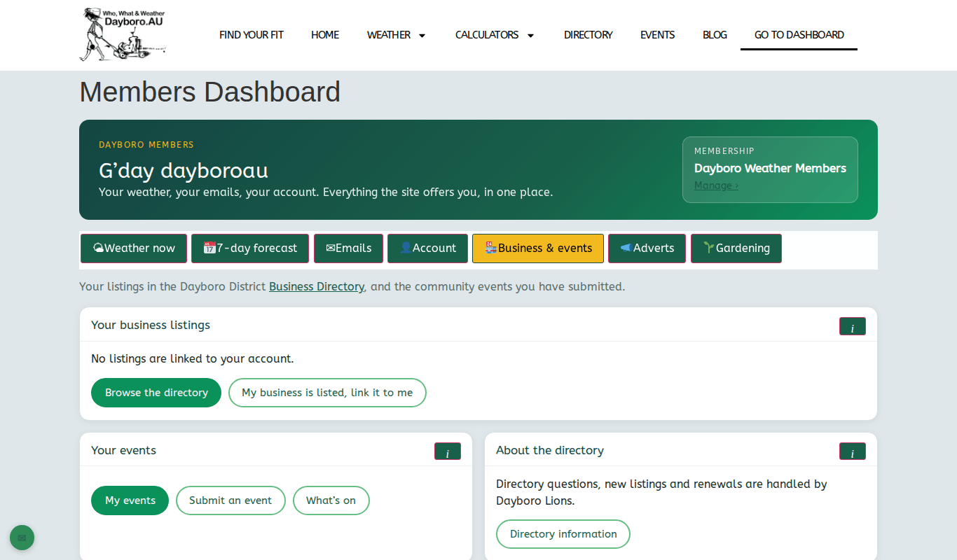
Task: Open the Emails tab
Action: (348, 248)
